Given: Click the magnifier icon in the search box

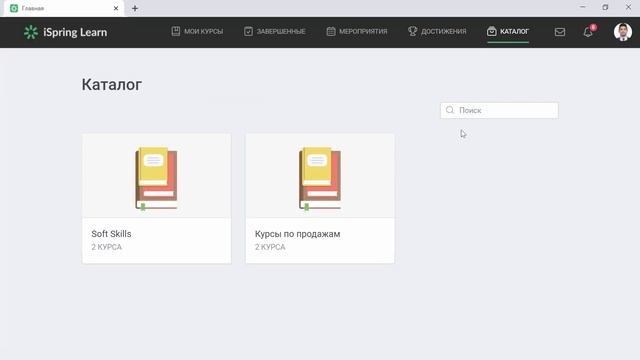Looking at the screenshot, I should coord(450,110).
